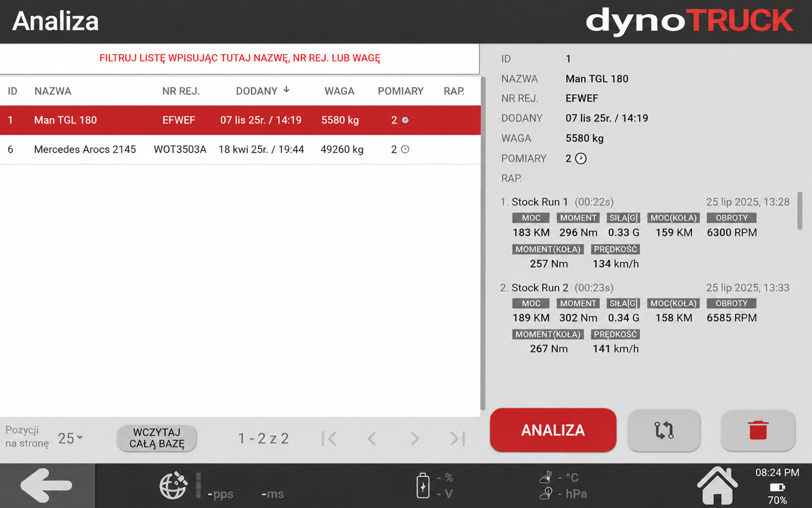Click registration EFWEF in the list
The width and height of the screenshot is (812, 508).
point(179,120)
